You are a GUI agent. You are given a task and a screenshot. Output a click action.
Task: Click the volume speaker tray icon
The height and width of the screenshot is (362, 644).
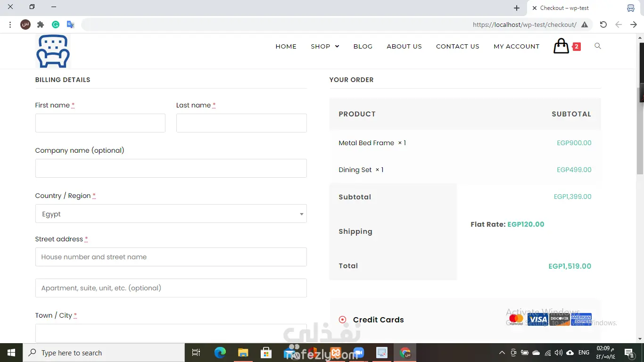(559, 353)
